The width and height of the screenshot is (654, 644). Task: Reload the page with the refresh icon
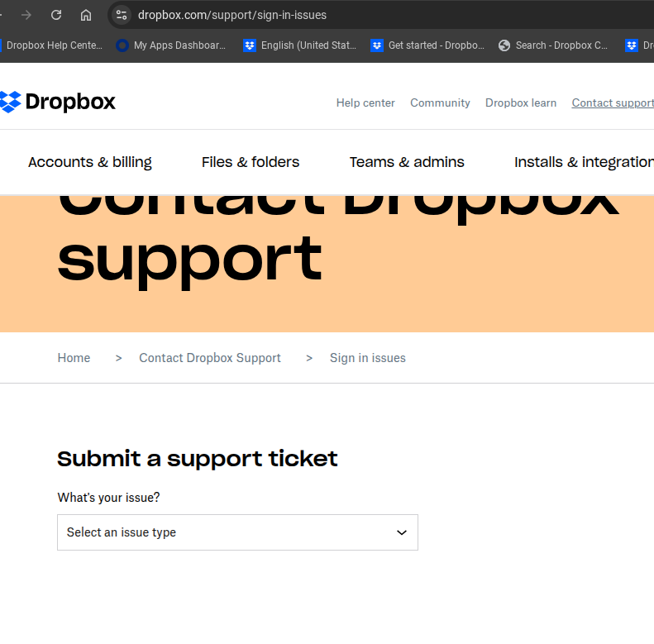click(56, 15)
